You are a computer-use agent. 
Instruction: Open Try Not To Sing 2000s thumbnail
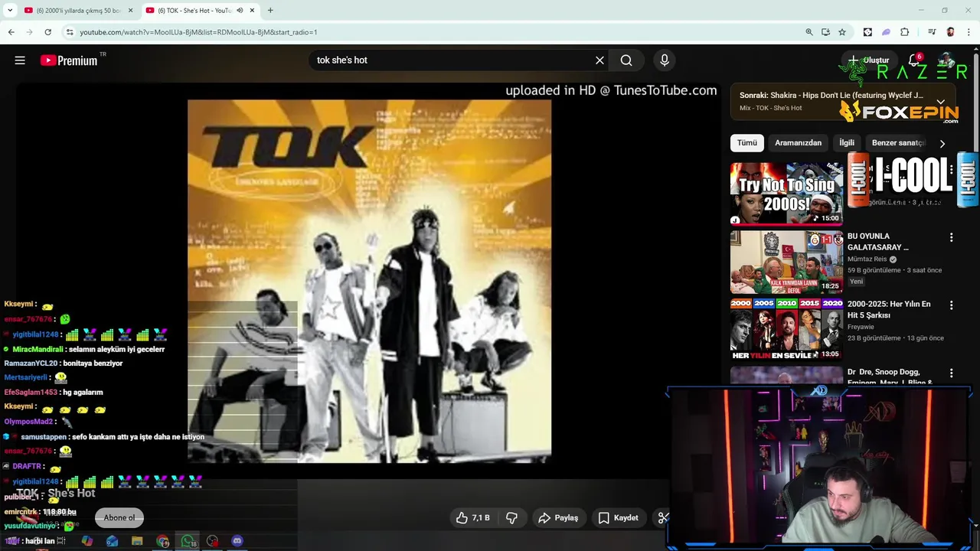[786, 194]
